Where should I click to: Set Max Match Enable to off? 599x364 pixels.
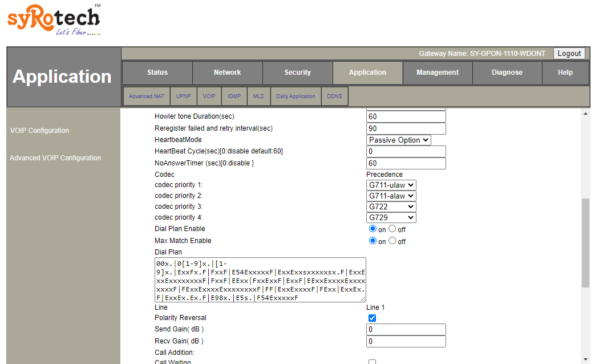[392, 241]
